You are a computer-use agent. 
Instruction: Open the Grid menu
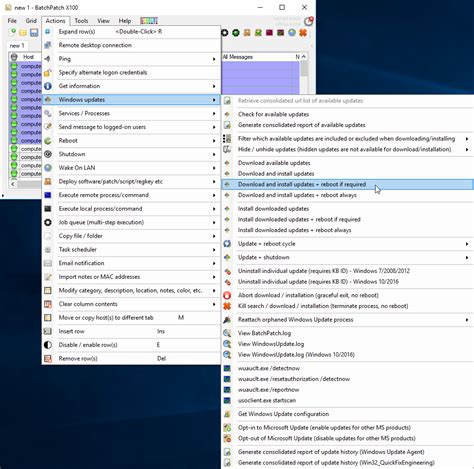pos(31,21)
